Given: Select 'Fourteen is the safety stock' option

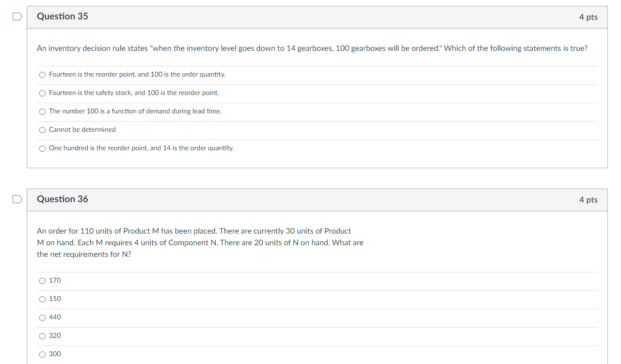Looking at the screenshot, I should coord(42,93).
